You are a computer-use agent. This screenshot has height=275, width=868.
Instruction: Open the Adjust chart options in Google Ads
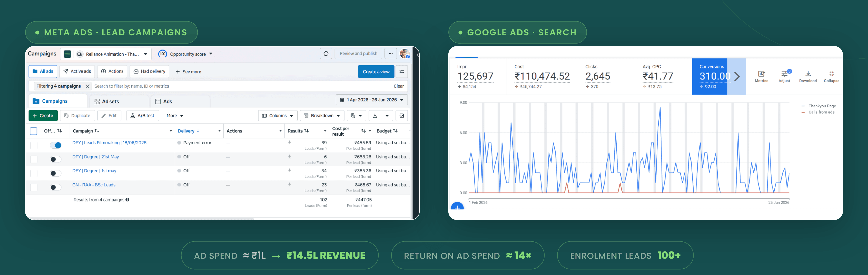click(784, 76)
